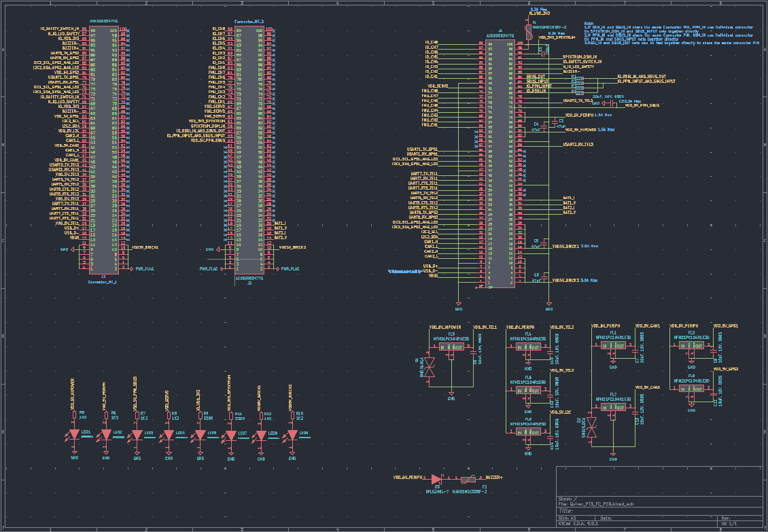768x532 pixels.
Task: Select the FL2 reference label
Action: click(691, 333)
